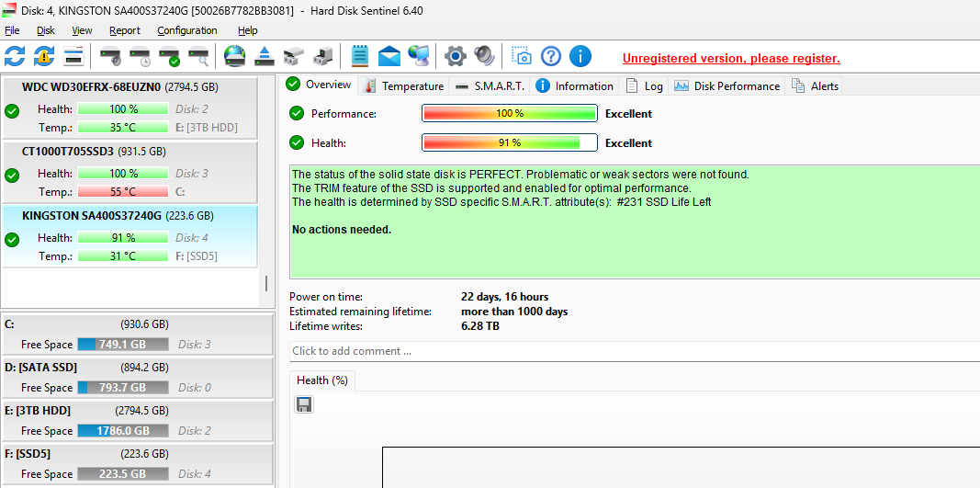Click the Unregistered version, please register link
Image resolution: width=980 pixels, height=488 pixels.
pos(730,58)
